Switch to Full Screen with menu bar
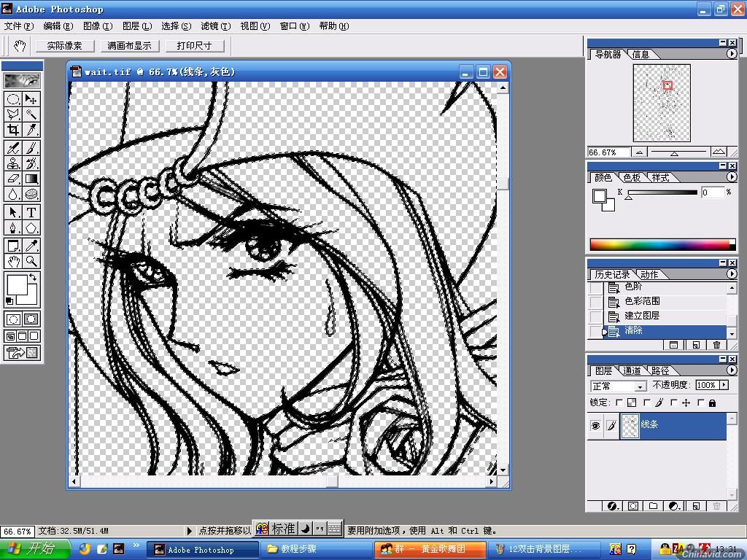Screen dimensions: 747x560 [22, 336]
